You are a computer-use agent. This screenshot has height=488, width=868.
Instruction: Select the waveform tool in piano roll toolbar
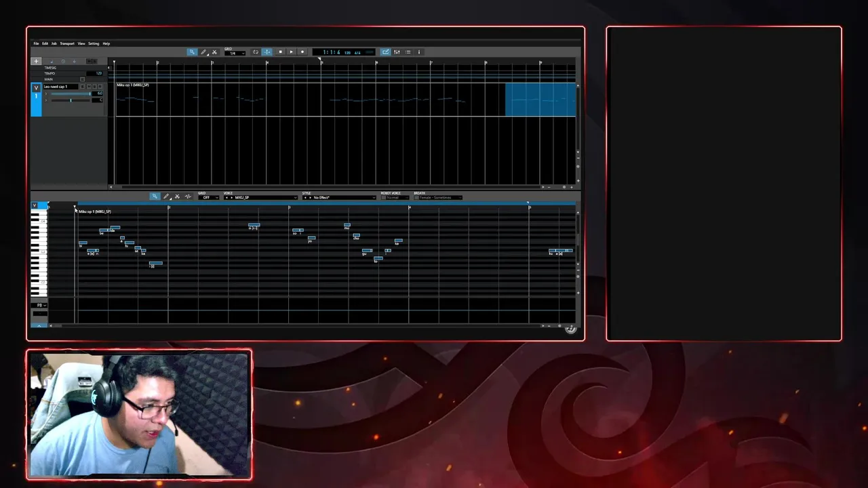[x=188, y=197]
